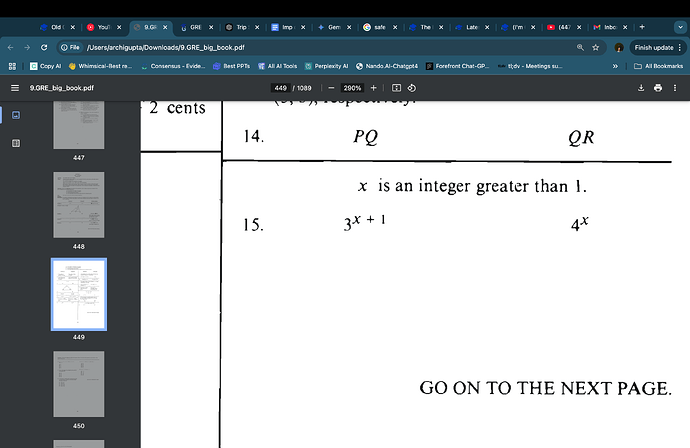This screenshot has height=448, width=690.
Task: Open tl;dv Meetings bookmark
Action: (x=530, y=66)
